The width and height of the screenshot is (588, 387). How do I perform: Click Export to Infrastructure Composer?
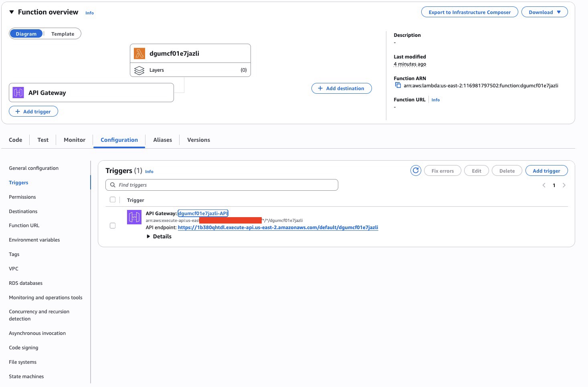tap(469, 12)
